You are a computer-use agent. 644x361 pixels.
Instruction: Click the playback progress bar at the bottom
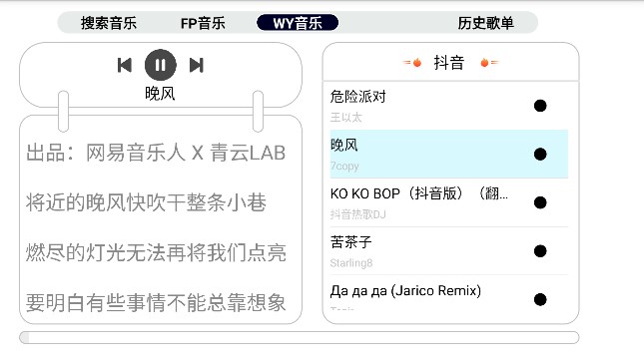click(299, 338)
